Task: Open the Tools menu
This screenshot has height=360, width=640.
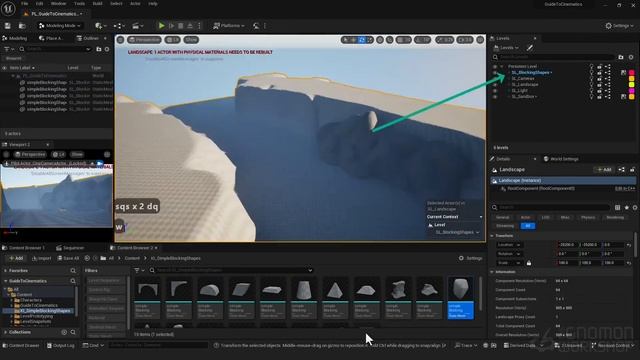Action: 80,4
